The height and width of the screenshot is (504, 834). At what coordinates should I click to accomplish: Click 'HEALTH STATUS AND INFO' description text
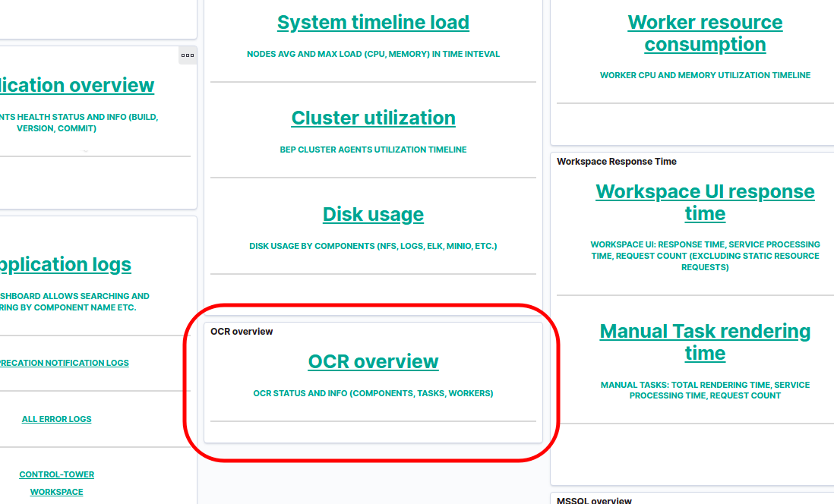[79, 122]
